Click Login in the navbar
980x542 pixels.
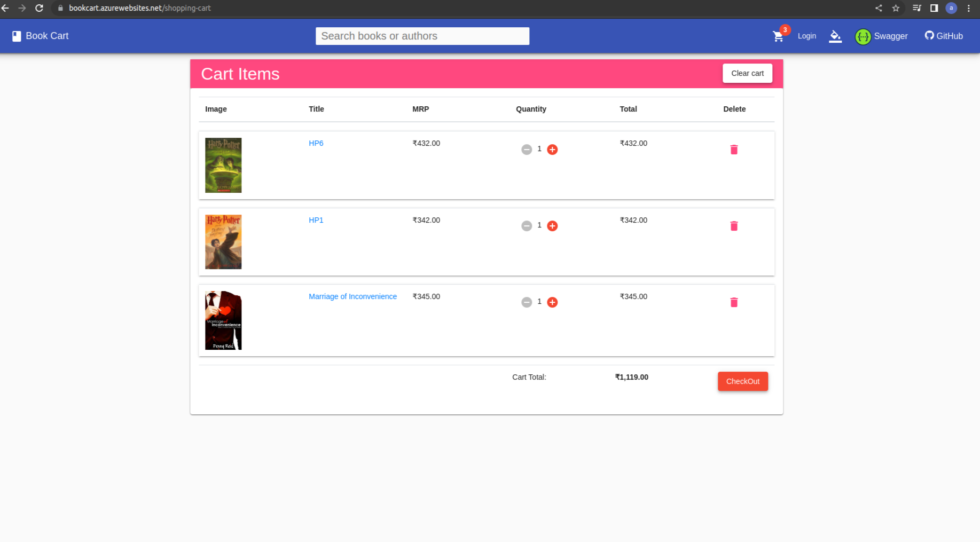(807, 36)
